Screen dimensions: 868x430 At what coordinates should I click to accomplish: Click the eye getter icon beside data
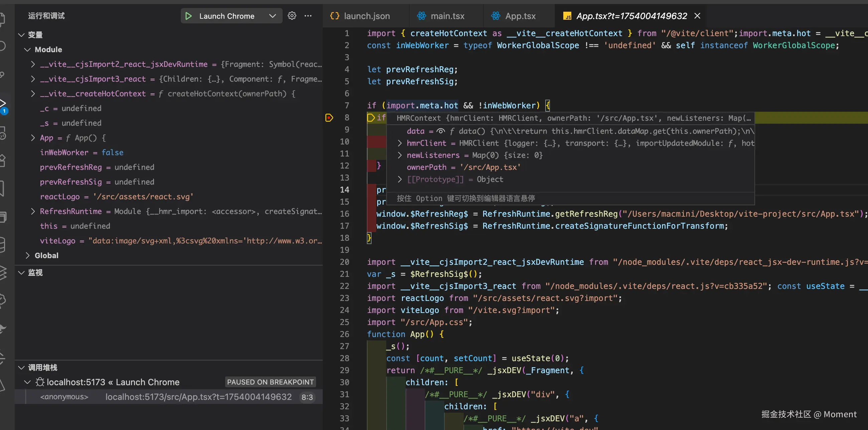440,131
